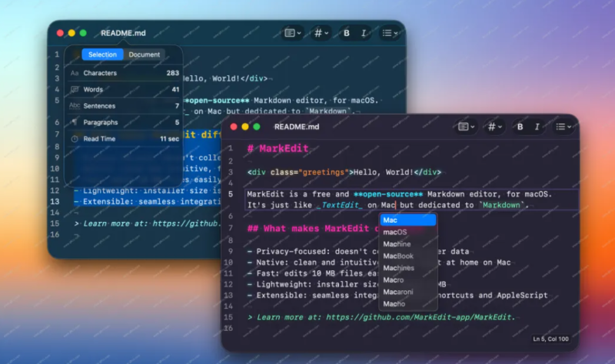Click the Ln 5, Col 100 status indicator

(x=550, y=339)
